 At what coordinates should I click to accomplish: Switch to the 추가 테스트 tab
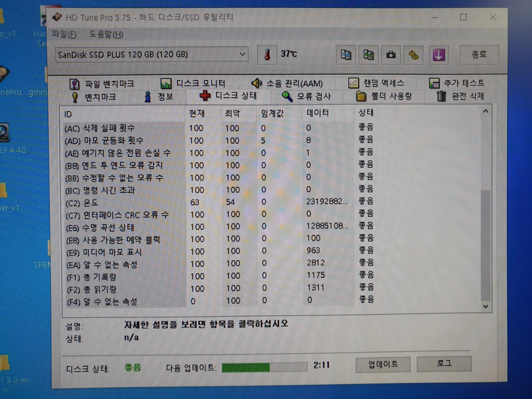click(457, 83)
